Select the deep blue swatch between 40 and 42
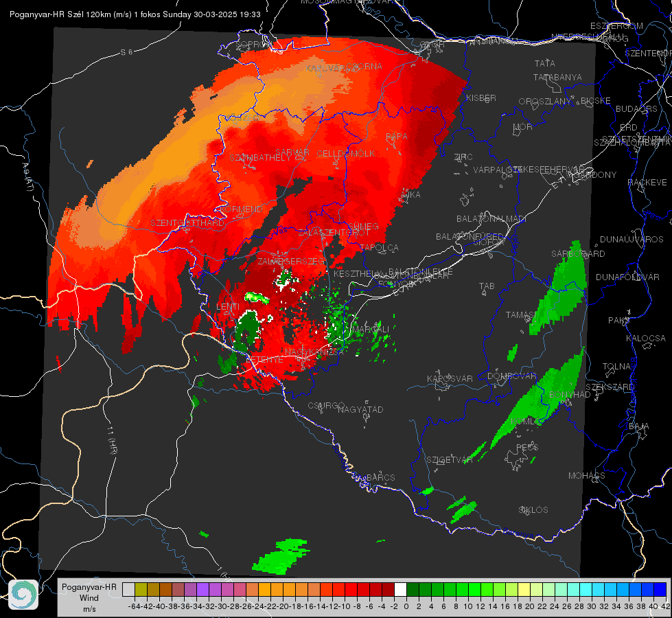The height and width of the screenshot is (618, 672). 660,589
